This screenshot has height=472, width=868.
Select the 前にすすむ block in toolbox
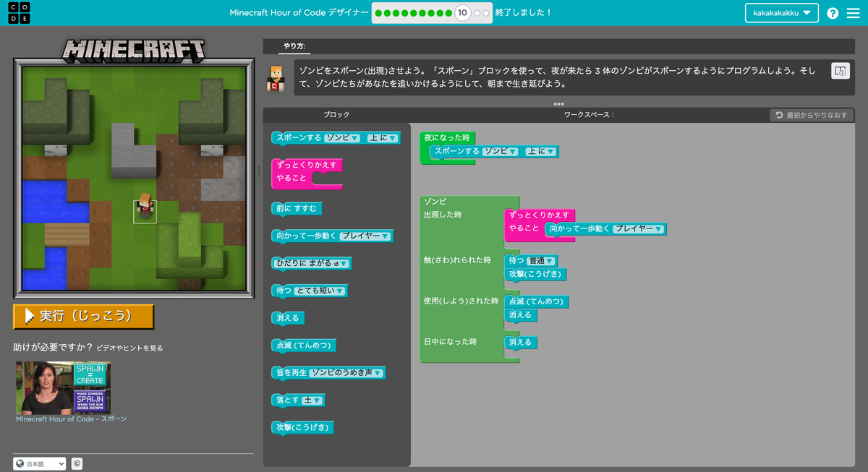click(x=296, y=208)
